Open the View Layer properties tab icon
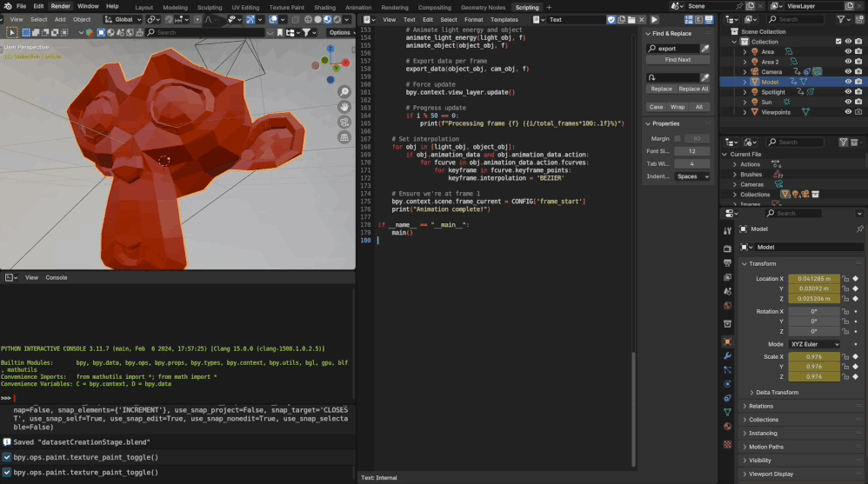The image size is (868, 484). 727,277
